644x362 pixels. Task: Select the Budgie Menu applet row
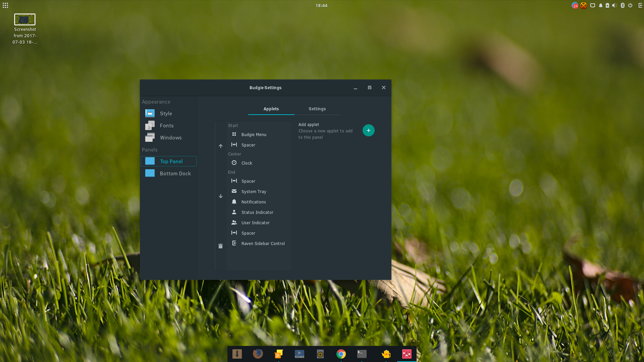coord(259,134)
